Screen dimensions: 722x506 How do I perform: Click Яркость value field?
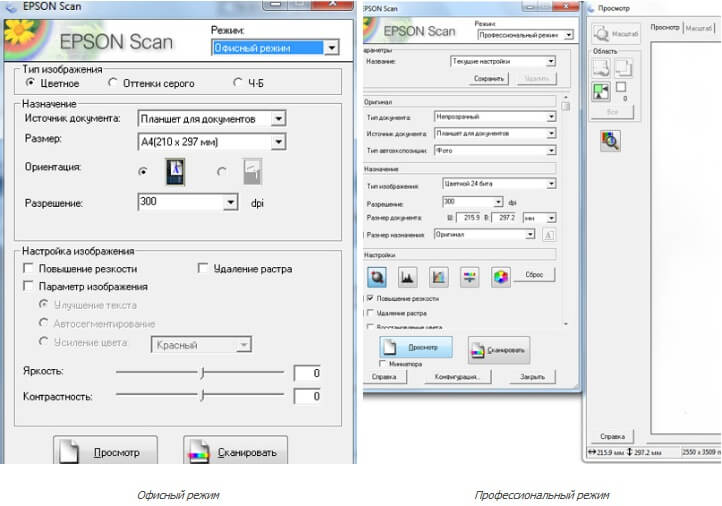(x=307, y=373)
